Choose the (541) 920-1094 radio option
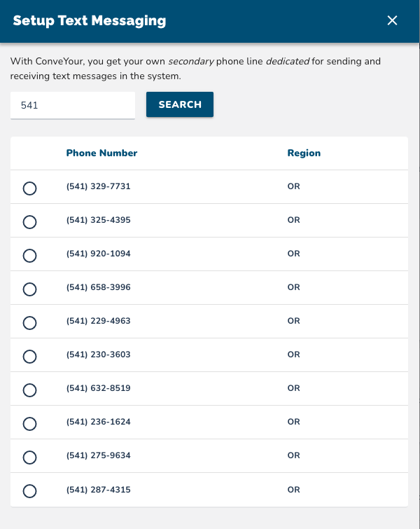This screenshot has height=529, width=420. [30, 256]
